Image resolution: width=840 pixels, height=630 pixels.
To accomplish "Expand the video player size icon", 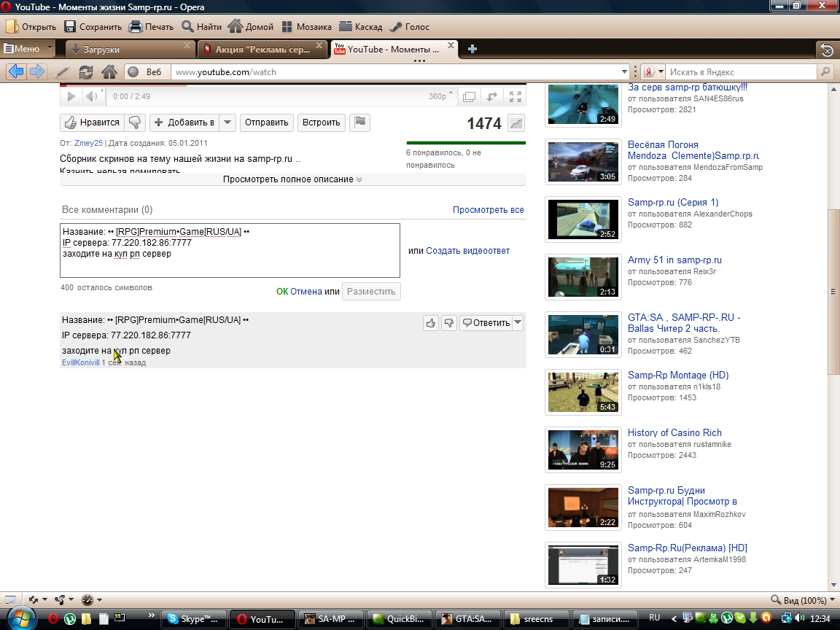I will (x=491, y=96).
